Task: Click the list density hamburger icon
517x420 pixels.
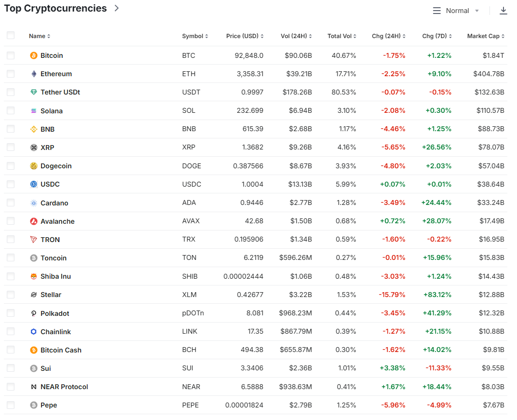Action: (437, 11)
